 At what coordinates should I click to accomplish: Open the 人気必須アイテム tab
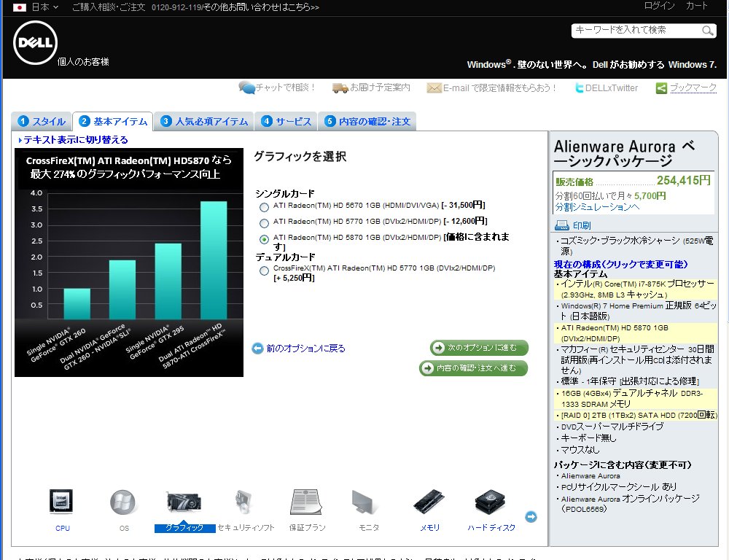204,121
